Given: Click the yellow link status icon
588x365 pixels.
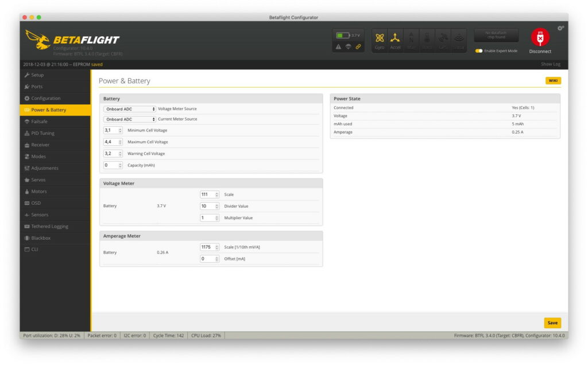Looking at the screenshot, I should coord(358,46).
